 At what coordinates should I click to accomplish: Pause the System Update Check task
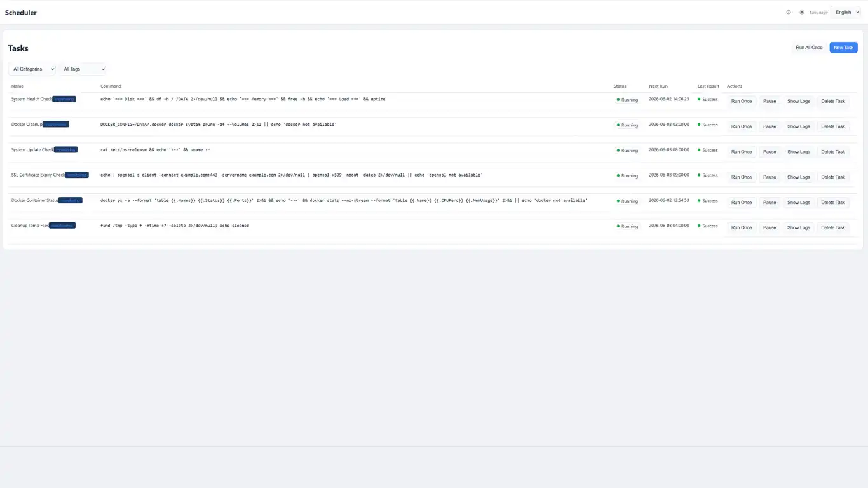770,152
